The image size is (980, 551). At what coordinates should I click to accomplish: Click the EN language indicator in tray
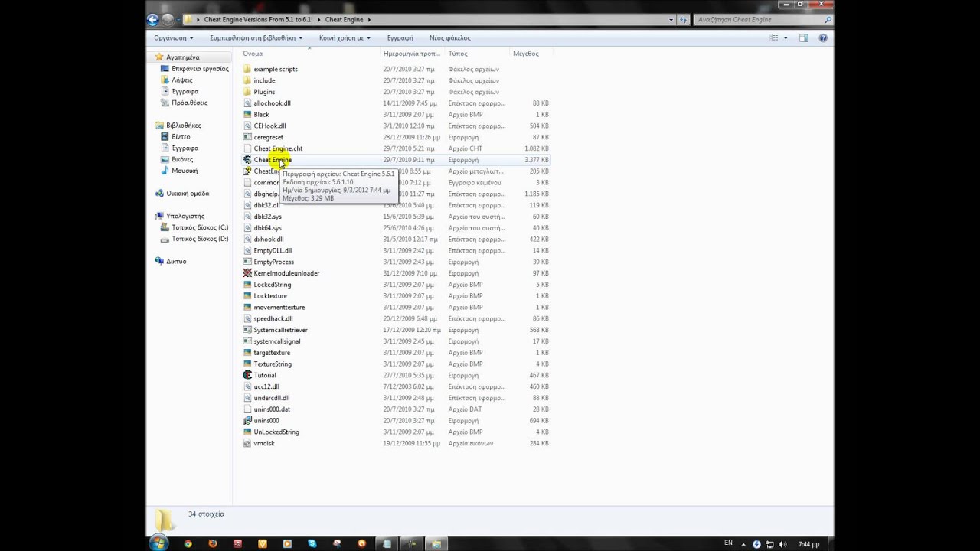728,543
